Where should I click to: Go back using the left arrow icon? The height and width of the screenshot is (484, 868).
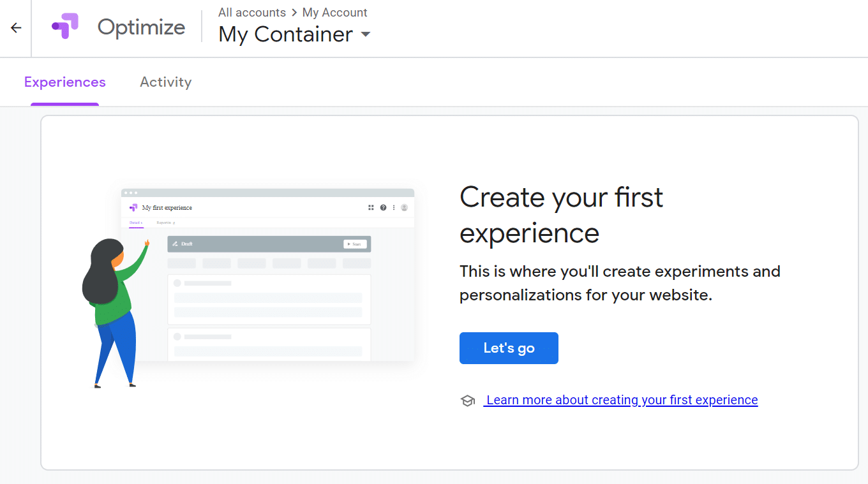point(16,28)
